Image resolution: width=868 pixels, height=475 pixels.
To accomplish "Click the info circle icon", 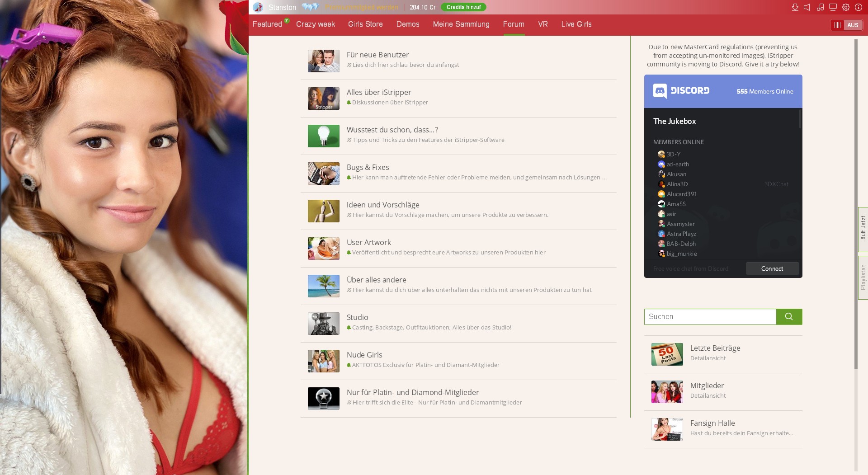I will (x=859, y=7).
